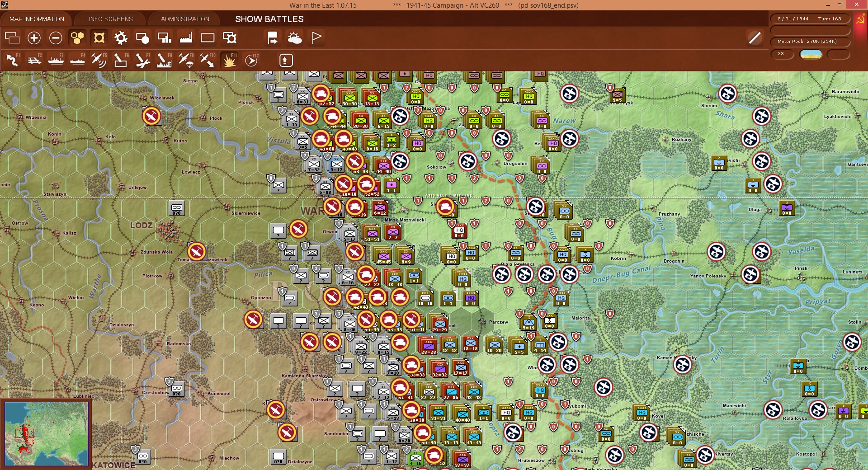Click the KATOWICE city label
The width and height of the screenshot is (868, 470).
click(x=113, y=465)
